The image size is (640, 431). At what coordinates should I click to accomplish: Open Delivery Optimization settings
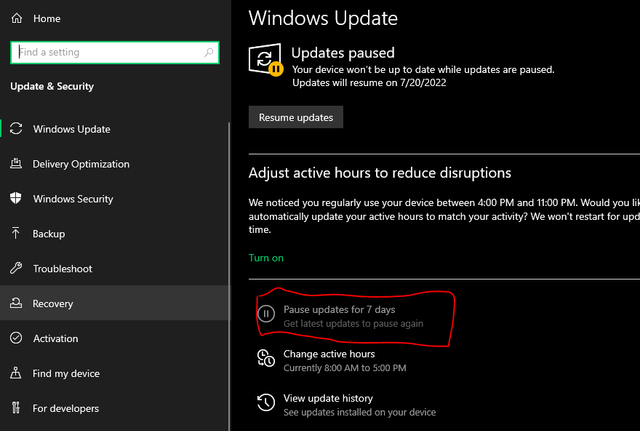click(114, 164)
